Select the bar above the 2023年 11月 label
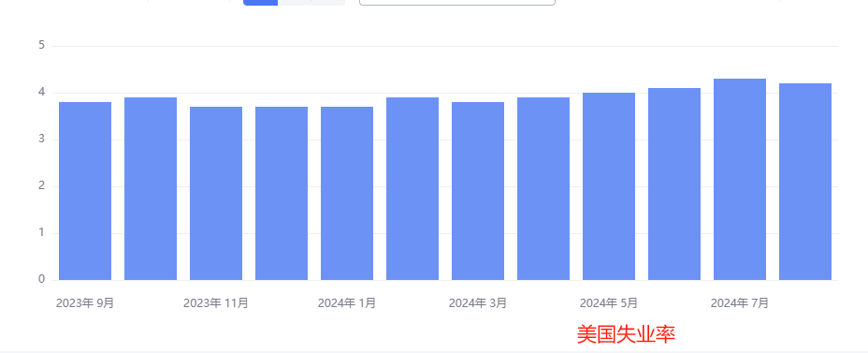This screenshot has width=868, height=353. click(216, 194)
